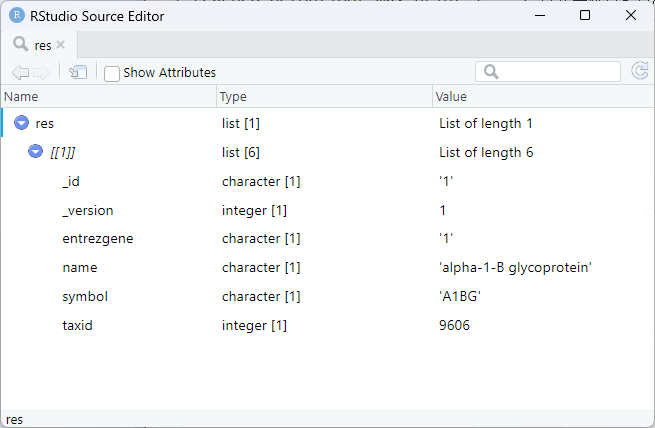
Task: Click the RStudio logo in title bar
Action: [17, 15]
